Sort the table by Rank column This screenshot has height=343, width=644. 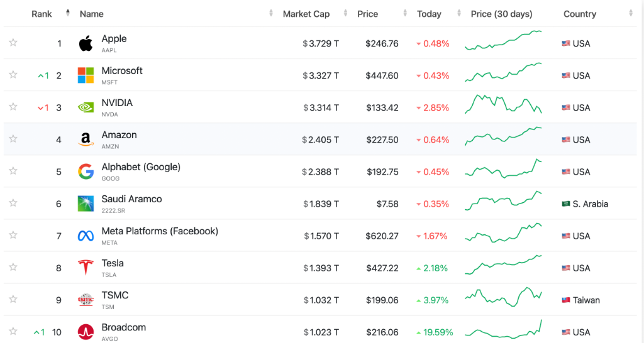[42, 14]
